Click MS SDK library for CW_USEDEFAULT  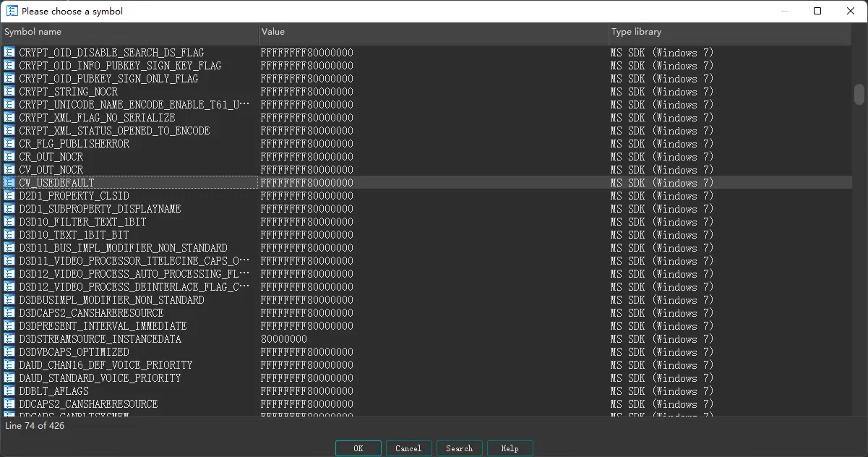click(x=662, y=183)
